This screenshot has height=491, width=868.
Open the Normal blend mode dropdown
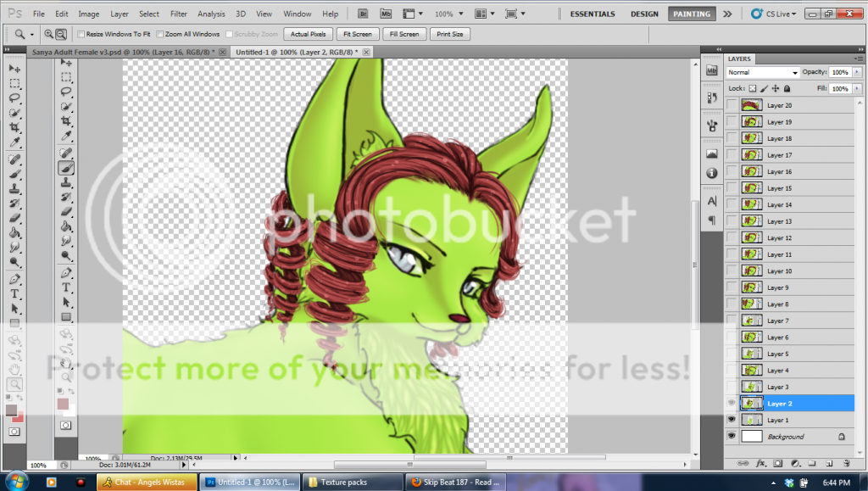tap(763, 72)
